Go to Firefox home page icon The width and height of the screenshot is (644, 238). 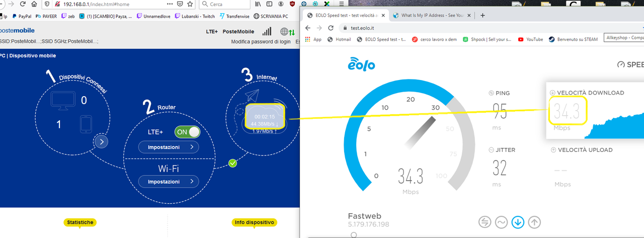point(34,4)
